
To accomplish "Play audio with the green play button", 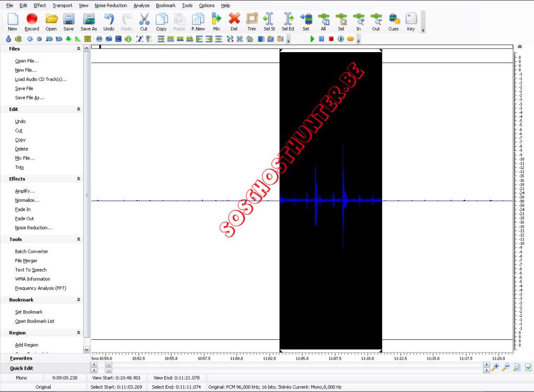I will pos(312,39).
